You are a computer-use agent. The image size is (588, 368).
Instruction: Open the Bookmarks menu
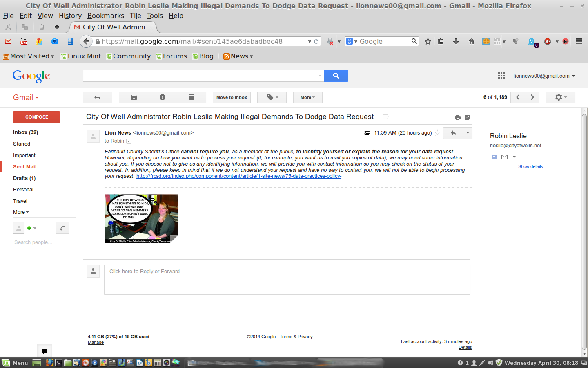tap(106, 16)
